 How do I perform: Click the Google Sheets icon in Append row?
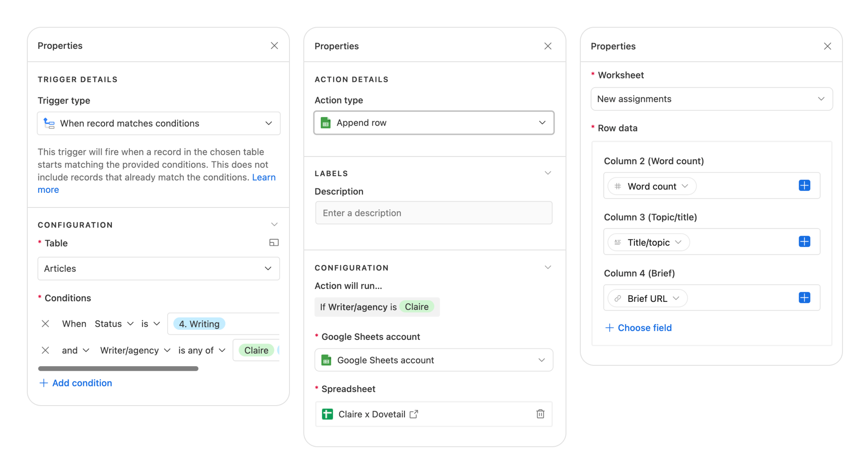click(326, 123)
